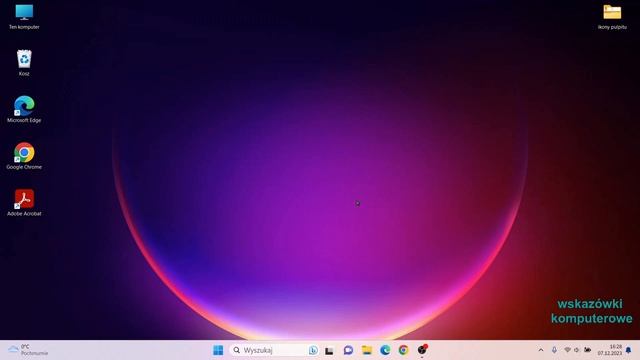
Task: Open File Explorer from the taskbar
Action: coord(367,350)
